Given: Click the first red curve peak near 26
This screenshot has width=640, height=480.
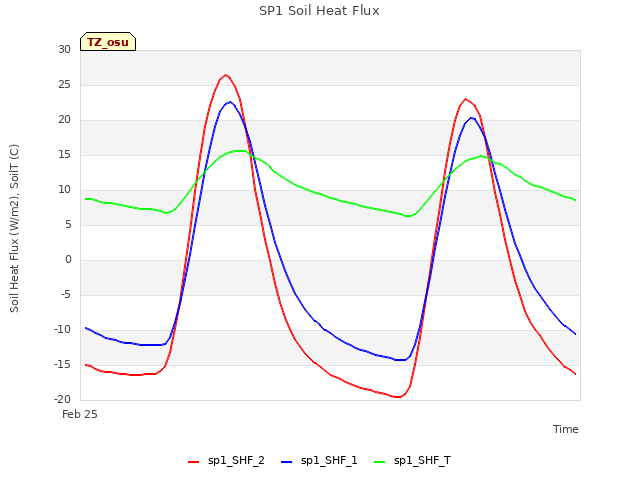Looking at the screenshot, I should [225, 75].
